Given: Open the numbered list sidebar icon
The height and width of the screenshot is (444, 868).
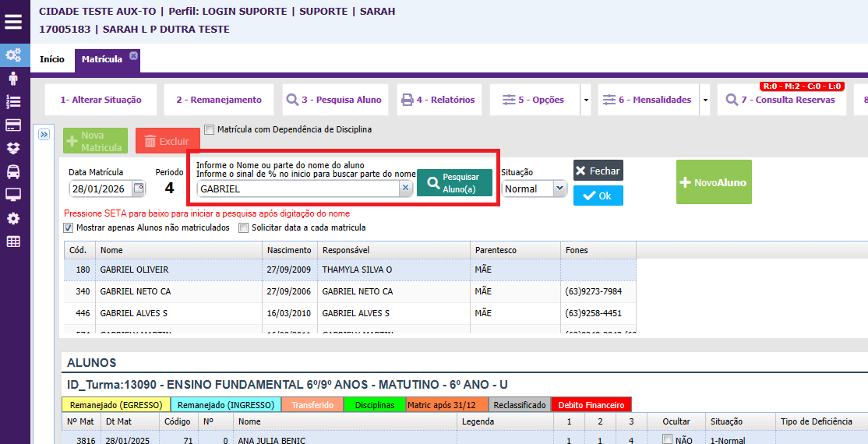Looking at the screenshot, I should tap(13, 101).
